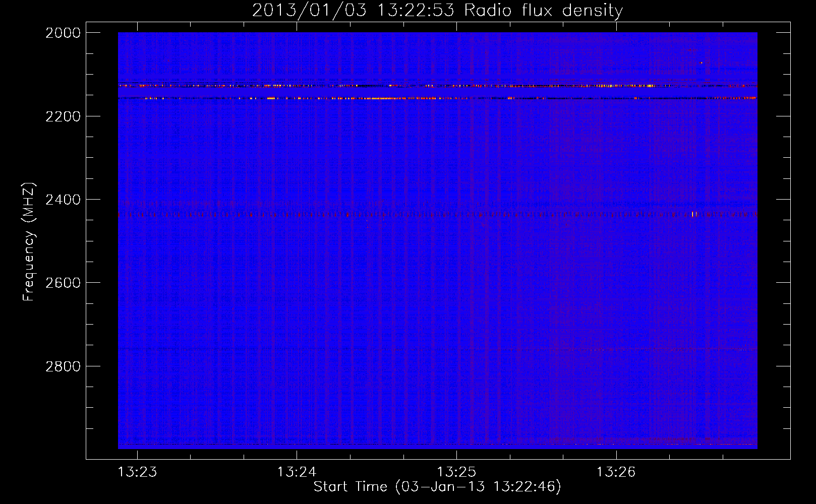Click the 13:25 time axis label

coord(456,472)
